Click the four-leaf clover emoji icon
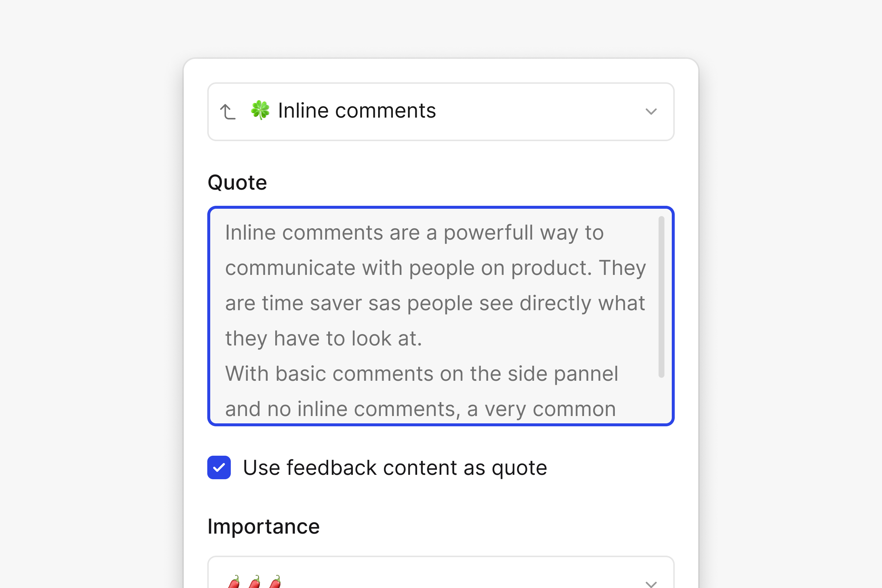This screenshot has height=588, width=882. [x=260, y=110]
